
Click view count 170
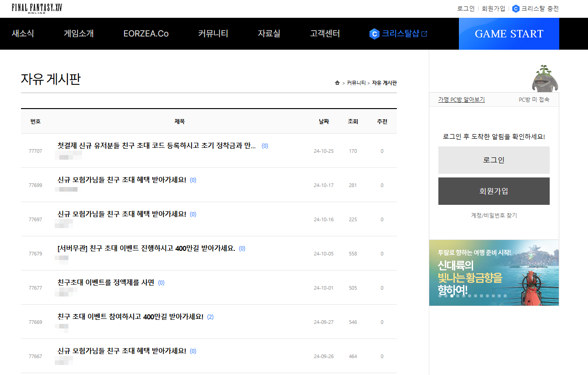[x=353, y=151]
